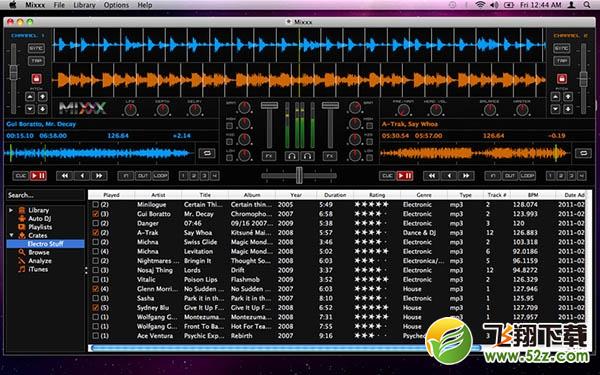This screenshot has height=375, width=600.
Task: Nudge Channel 2 pitch up slightly
Action: 555,96
